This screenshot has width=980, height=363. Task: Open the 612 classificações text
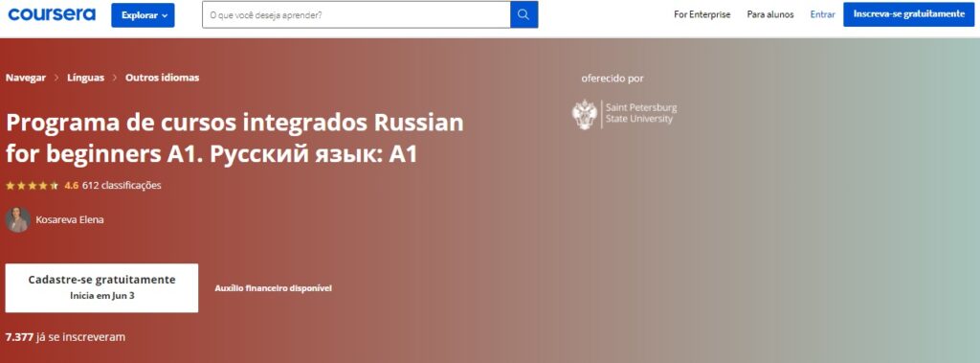(x=122, y=185)
